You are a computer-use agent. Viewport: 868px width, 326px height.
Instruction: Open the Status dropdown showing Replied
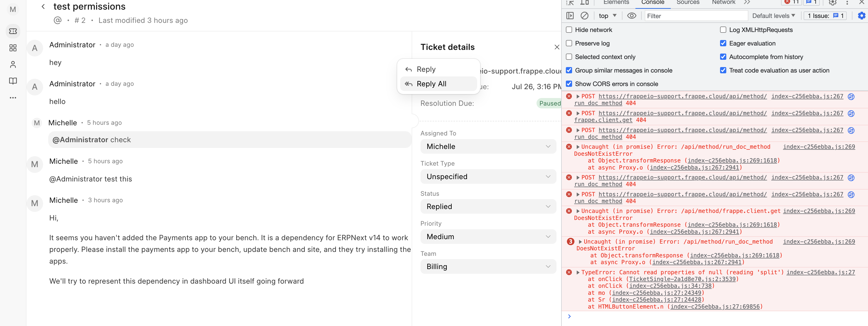488,206
